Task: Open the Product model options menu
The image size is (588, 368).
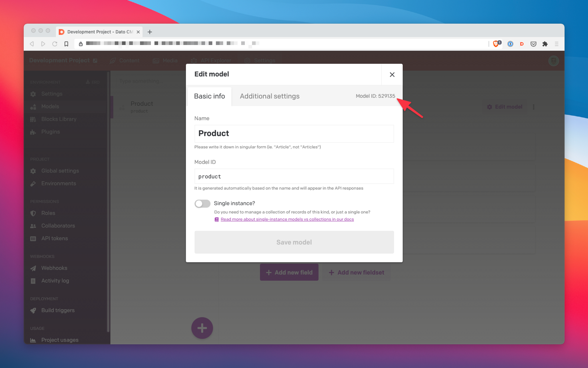Action: (x=533, y=107)
